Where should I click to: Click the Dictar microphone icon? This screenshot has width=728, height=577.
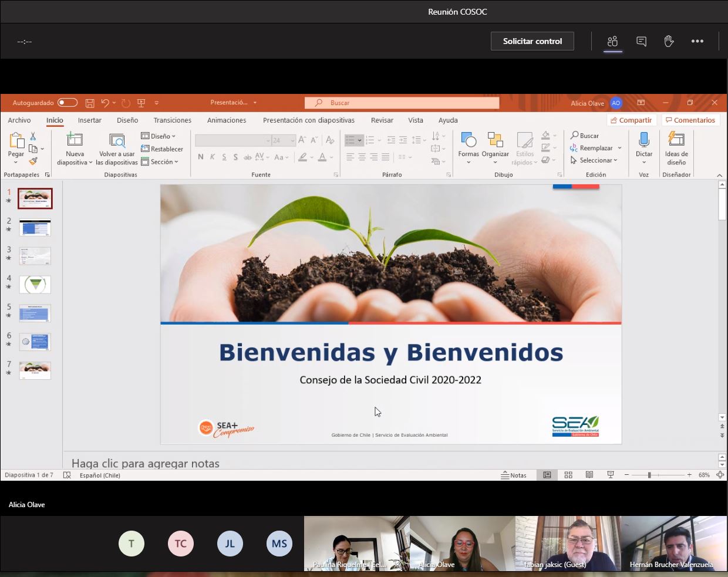click(643, 140)
